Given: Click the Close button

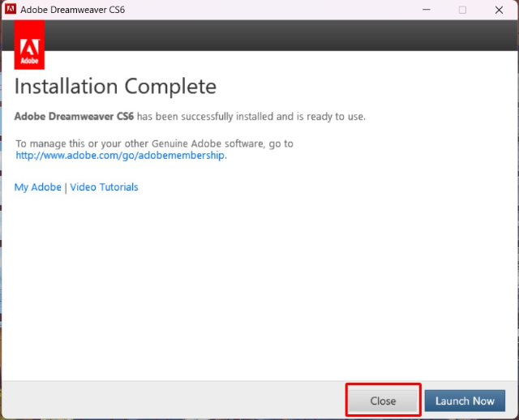Looking at the screenshot, I should click(383, 401).
